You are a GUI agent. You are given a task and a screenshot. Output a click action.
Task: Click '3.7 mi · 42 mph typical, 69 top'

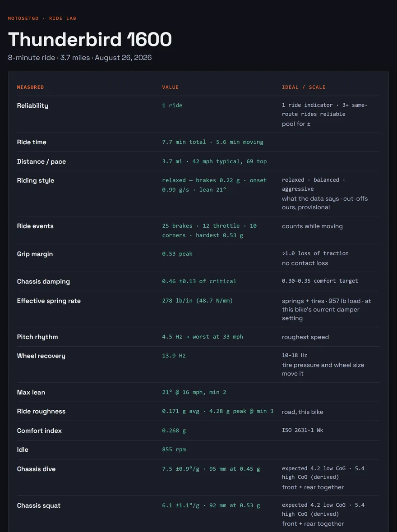(x=214, y=161)
